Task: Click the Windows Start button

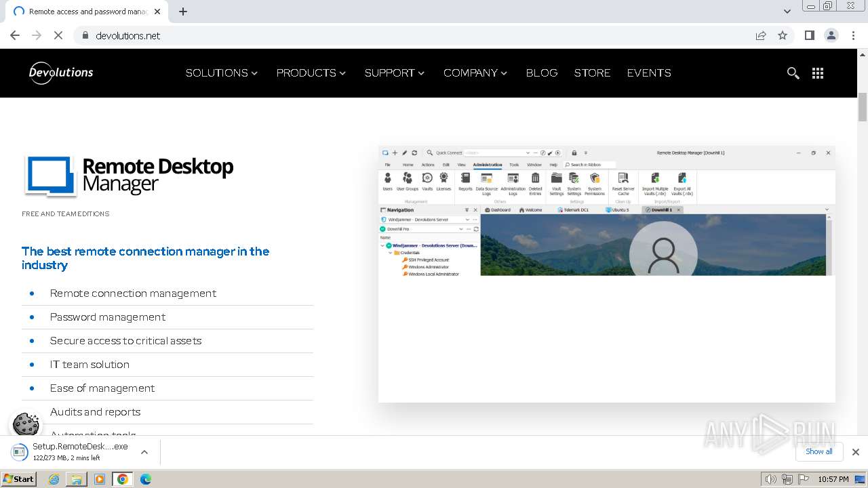Action: 18,479
